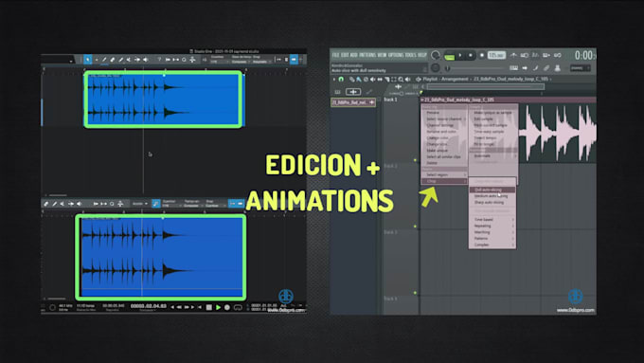
Task: Toggle the blue highlighted button at Studio One toolbar right
Action: [x=294, y=60]
